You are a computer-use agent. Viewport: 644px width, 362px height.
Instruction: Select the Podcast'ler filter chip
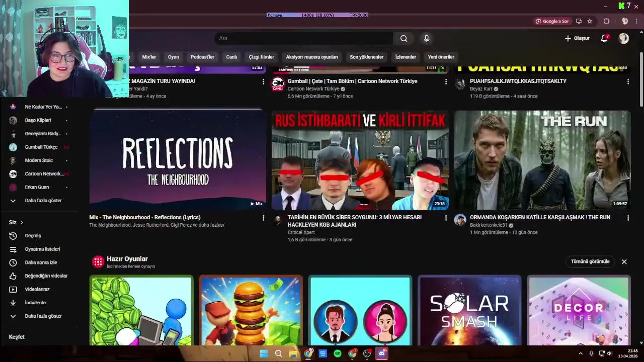pyautogui.click(x=202, y=57)
